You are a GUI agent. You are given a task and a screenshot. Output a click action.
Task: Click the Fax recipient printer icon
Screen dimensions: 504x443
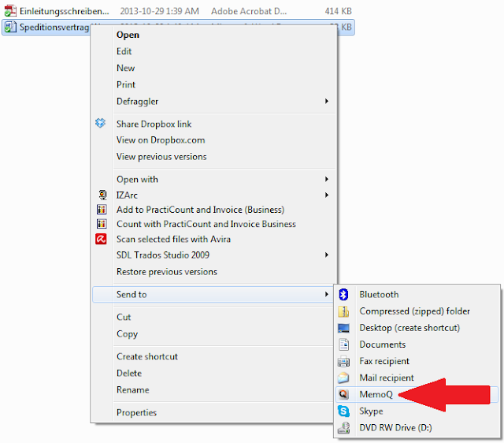click(343, 361)
